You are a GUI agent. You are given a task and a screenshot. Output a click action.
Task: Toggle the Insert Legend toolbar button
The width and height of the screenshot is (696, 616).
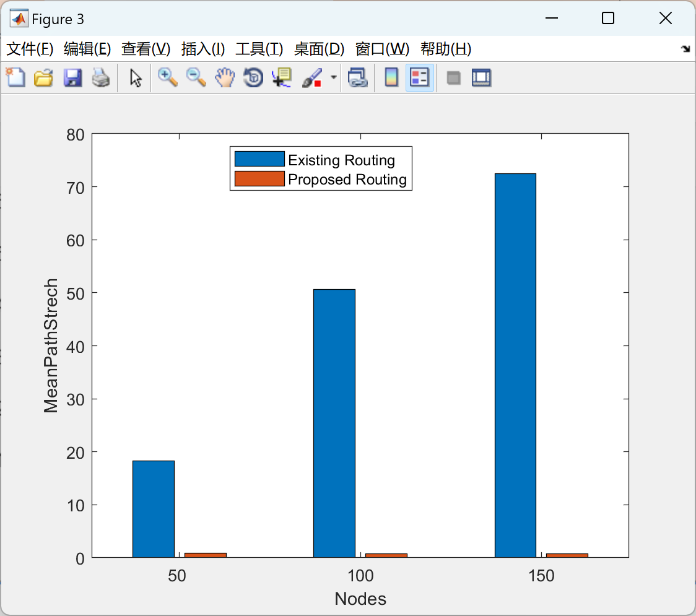pyautogui.click(x=419, y=77)
